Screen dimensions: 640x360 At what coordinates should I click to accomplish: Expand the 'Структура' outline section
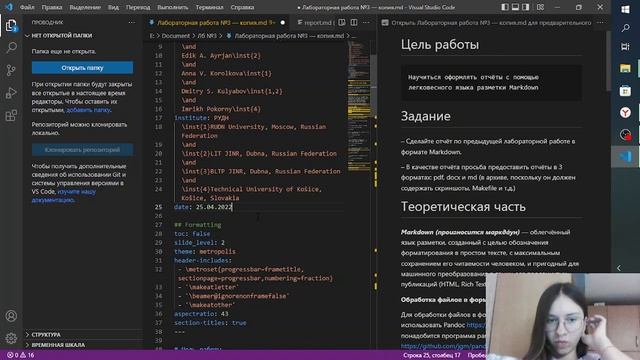pos(82,334)
